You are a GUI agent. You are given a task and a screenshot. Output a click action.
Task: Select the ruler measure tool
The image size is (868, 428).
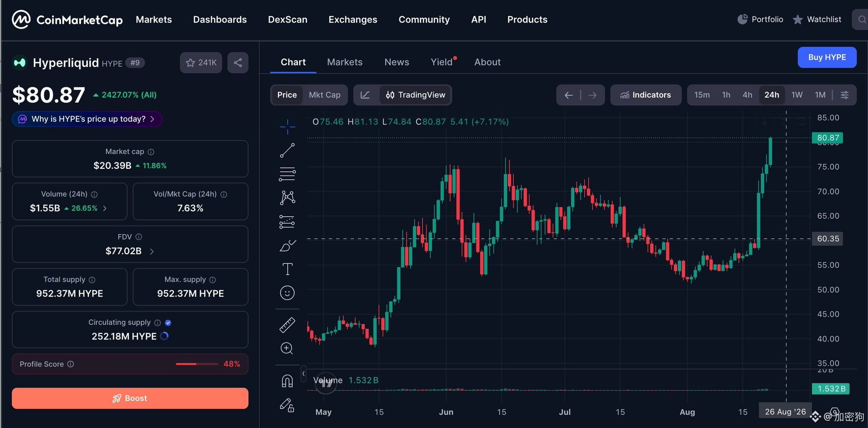[x=287, y=325]
